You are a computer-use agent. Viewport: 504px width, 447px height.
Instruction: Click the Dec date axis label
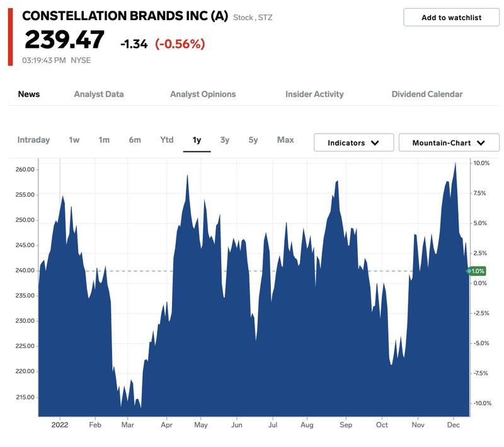coord(453,425)
